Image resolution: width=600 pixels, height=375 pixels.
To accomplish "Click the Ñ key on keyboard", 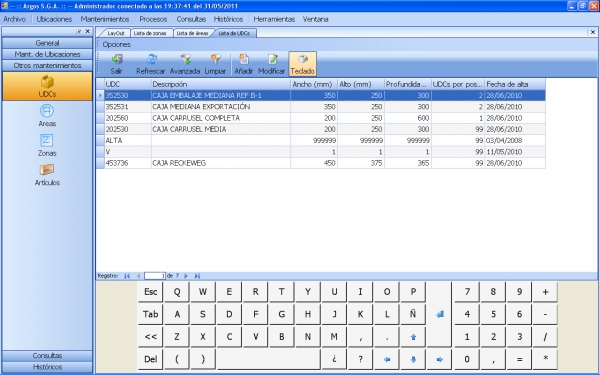I will [x=413, y=314].
